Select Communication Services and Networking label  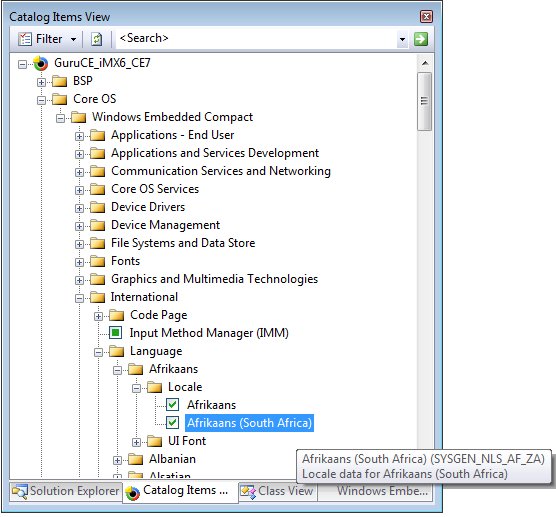coord(221,171)
